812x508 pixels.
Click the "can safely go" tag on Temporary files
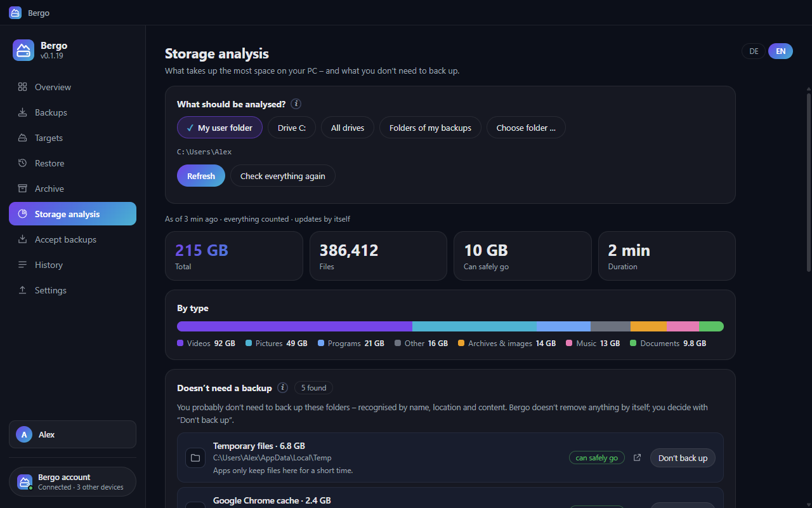596,458
